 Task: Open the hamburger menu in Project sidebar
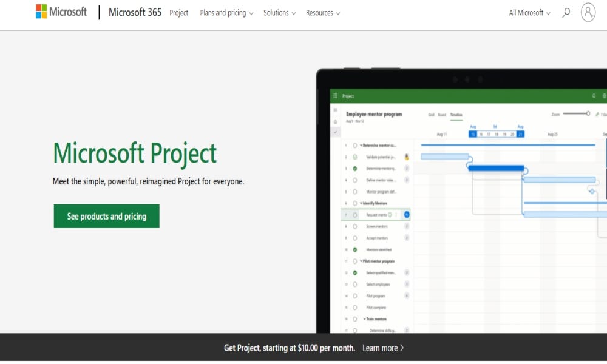[x=335, y=110]
